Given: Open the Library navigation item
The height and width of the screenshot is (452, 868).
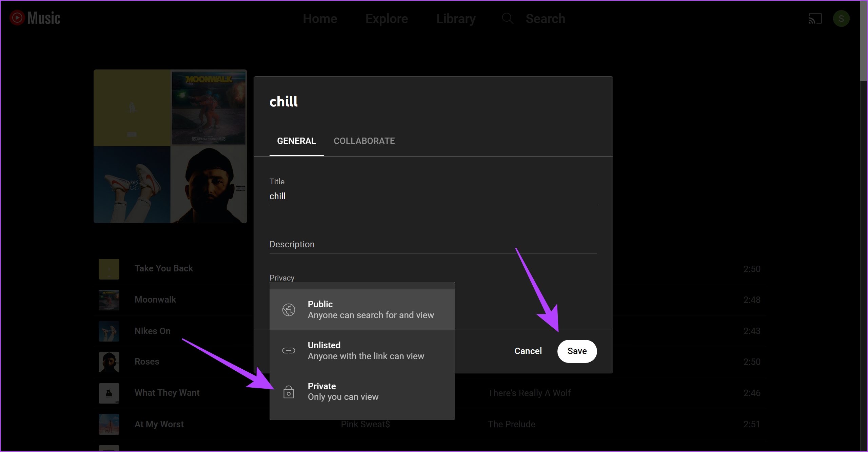Looking at the screenshot, I should 456,19.
